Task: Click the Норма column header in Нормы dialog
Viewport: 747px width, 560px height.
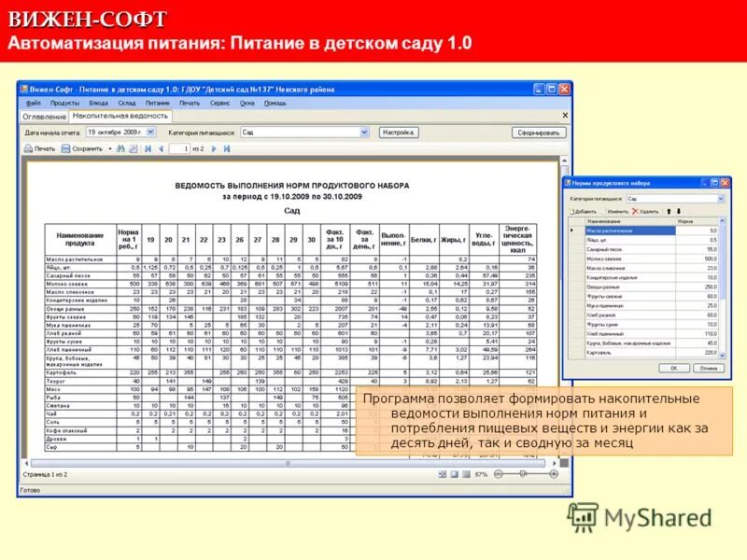Action: tap(697, 221)
